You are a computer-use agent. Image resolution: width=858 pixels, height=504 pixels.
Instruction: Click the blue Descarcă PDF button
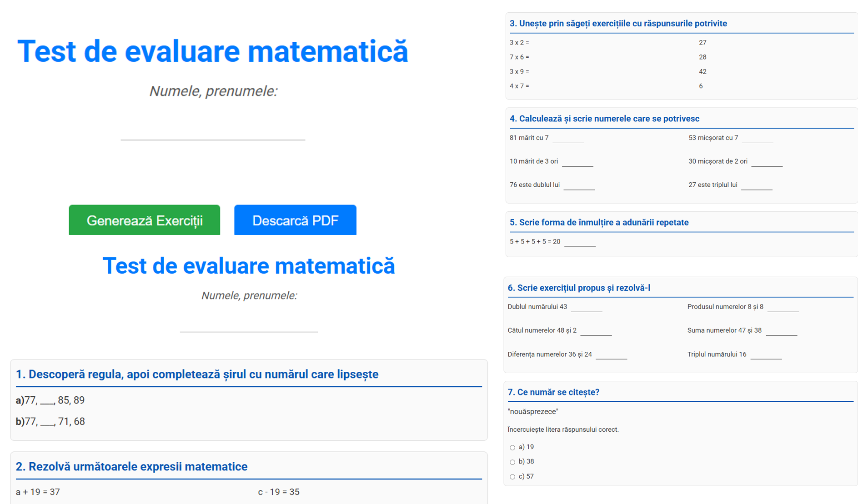click(295, 220)
